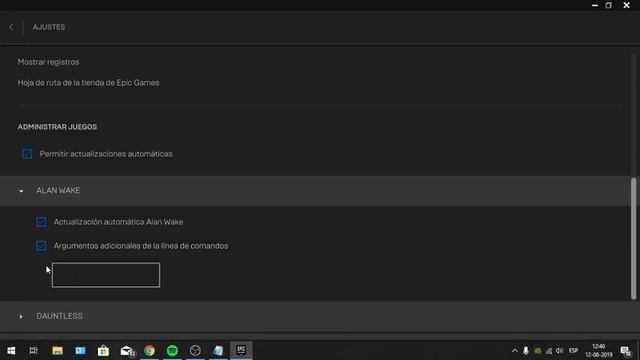The height and width of the screenshot is (360, 640).
Task: Open the Windows Start menu
Action: (x=11, y=351)
